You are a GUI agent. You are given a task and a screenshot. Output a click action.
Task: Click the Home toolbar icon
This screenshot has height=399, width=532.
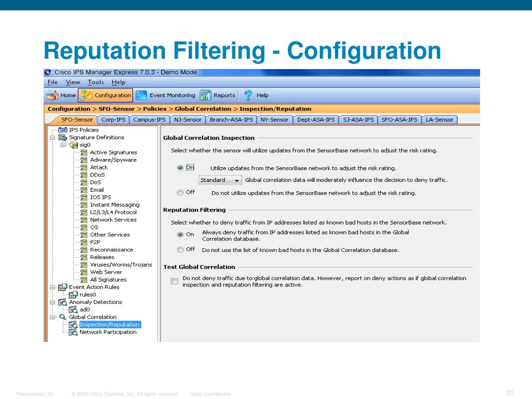(52, 96)
